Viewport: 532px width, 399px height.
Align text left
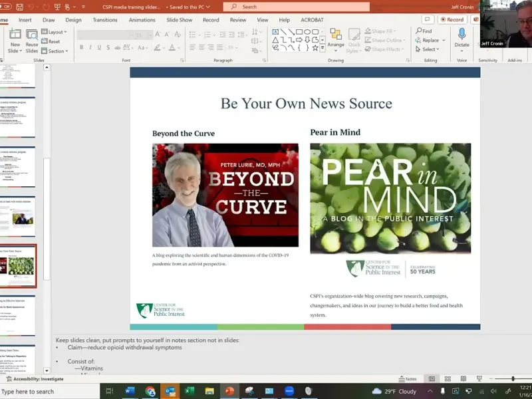point(192,47)
